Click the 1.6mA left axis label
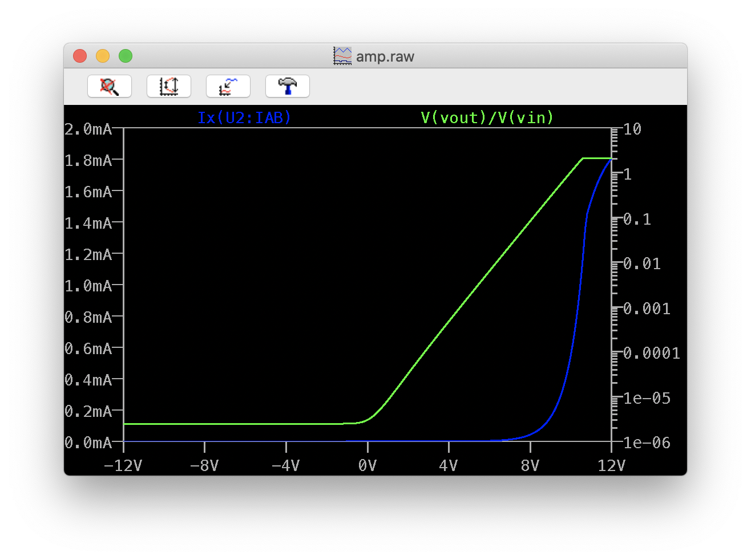The width and height of the screenshot is (751, 560). pos(88,192)
